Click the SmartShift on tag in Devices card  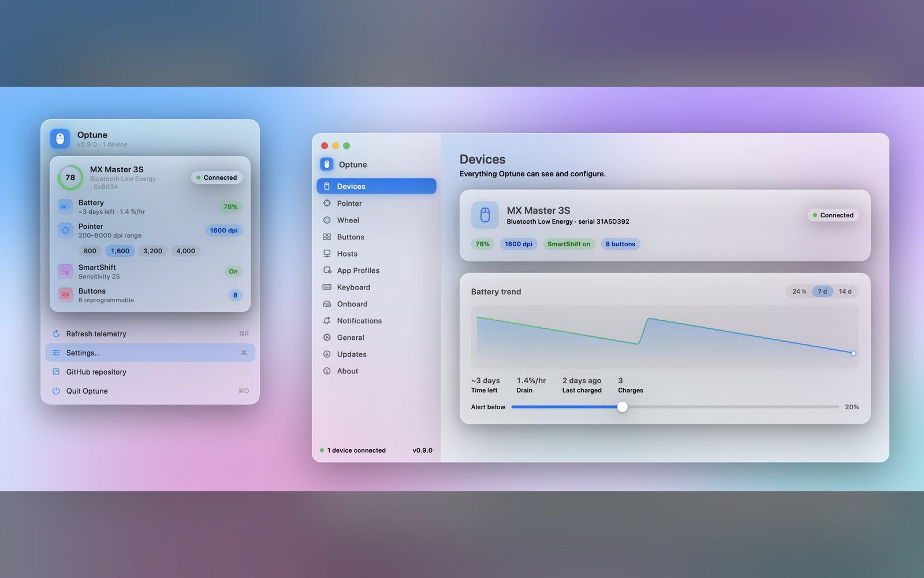tap(569, 244)
